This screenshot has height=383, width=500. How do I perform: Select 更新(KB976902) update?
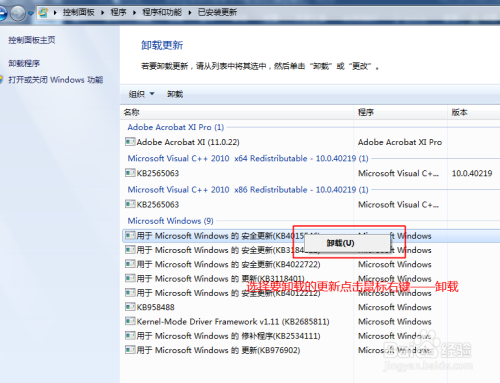pos(218,350)
